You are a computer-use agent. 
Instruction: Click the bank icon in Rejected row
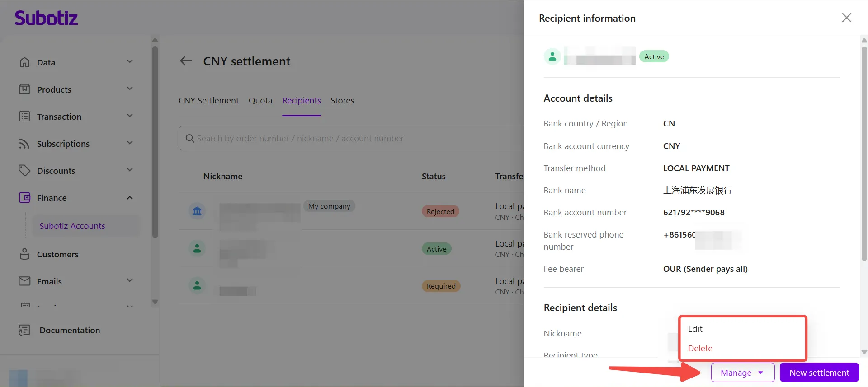coord(197,211)
